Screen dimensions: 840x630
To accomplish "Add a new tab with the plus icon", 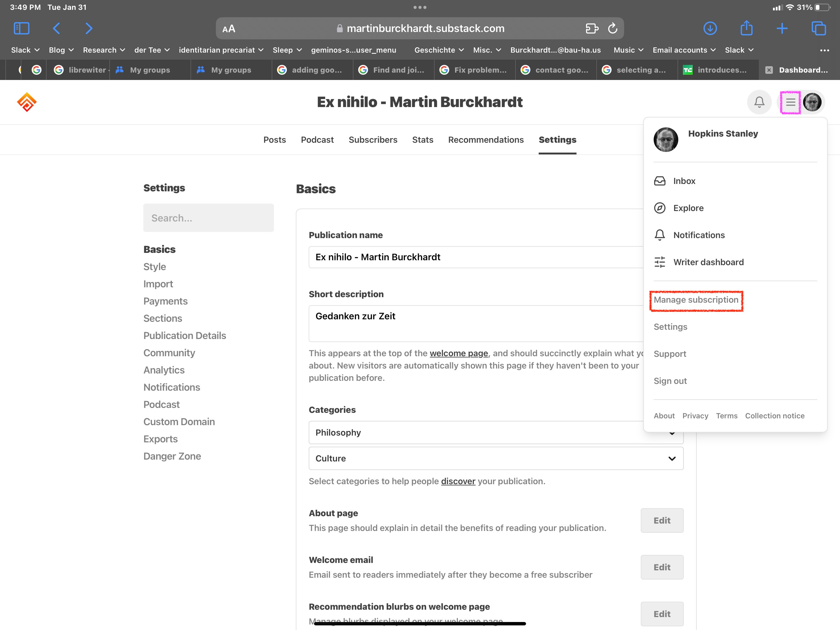I will coord(782,29).
